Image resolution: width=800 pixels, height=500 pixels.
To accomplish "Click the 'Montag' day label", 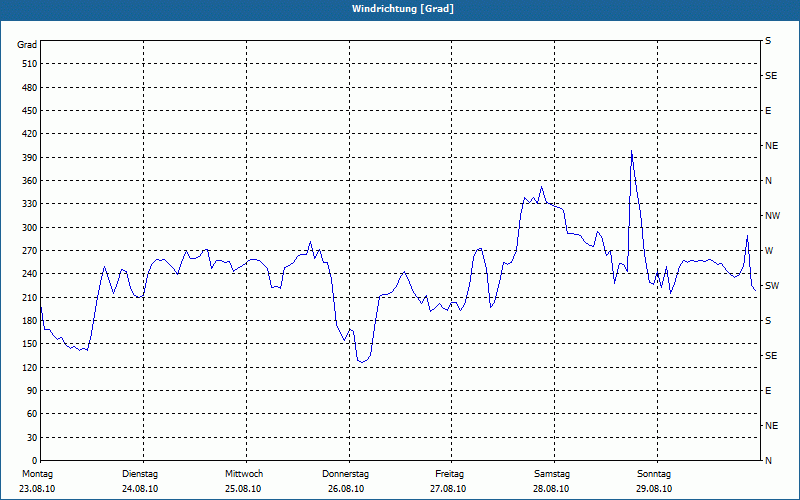I will click(x=37, y=474).
